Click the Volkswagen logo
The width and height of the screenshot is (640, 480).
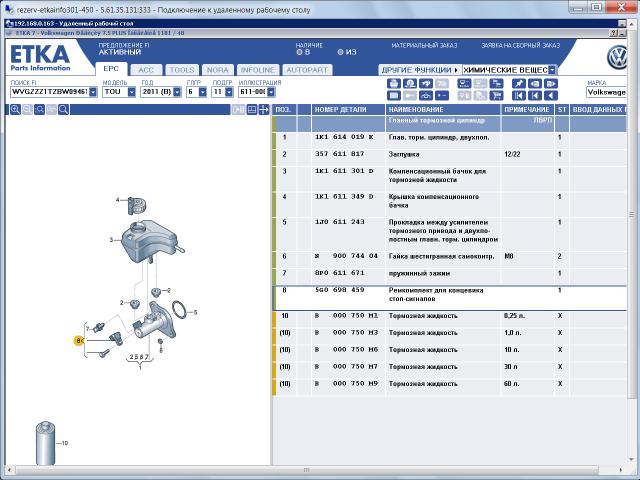pos(617,57)
